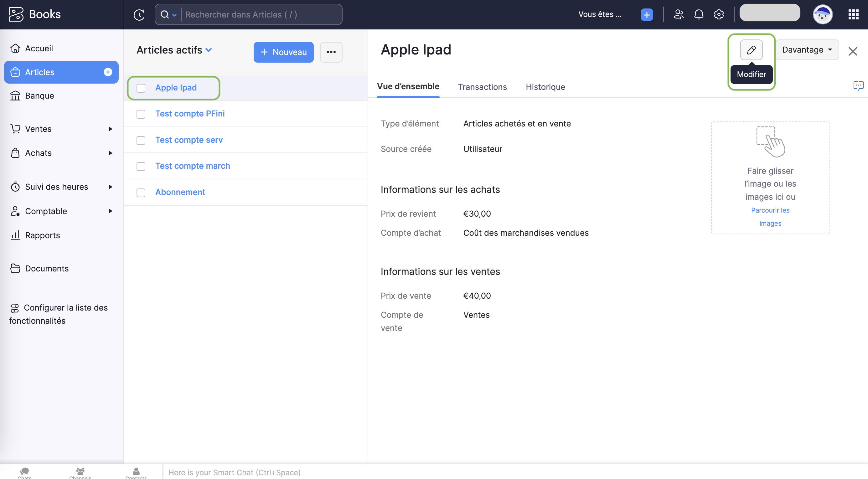Select the Abonnement checkbox
868x479 pixels.
coord(141,193)
